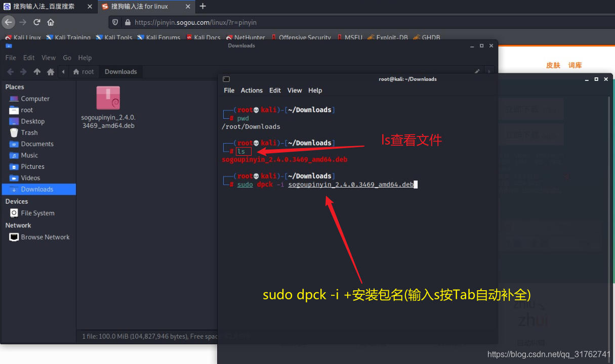Open Kali Training bookmark

tap(68, 38)
